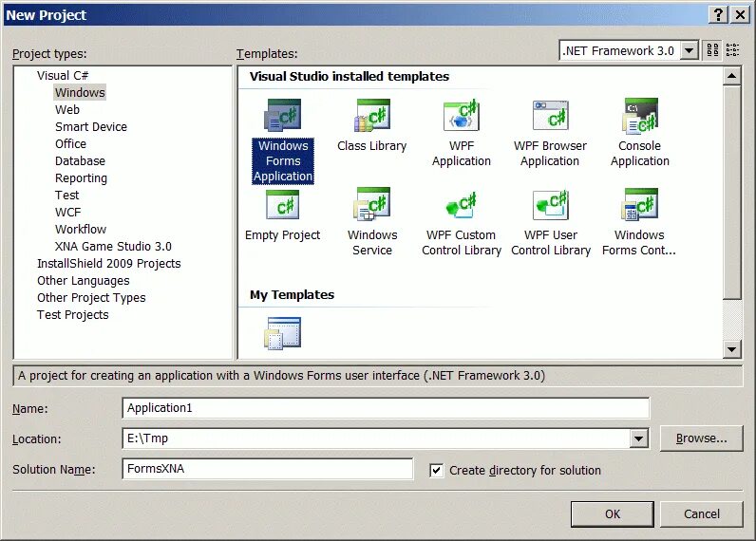Image resolution: width=756 pixels, height=541 pixels.
Task: Switch templates to small icons list view
Action: coord(732,50)
